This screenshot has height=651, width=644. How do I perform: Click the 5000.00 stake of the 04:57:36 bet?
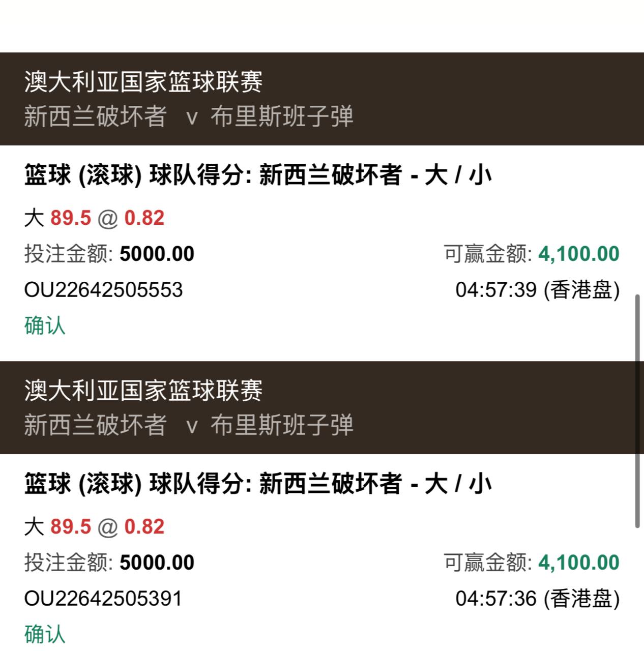(x=157, y=563)
